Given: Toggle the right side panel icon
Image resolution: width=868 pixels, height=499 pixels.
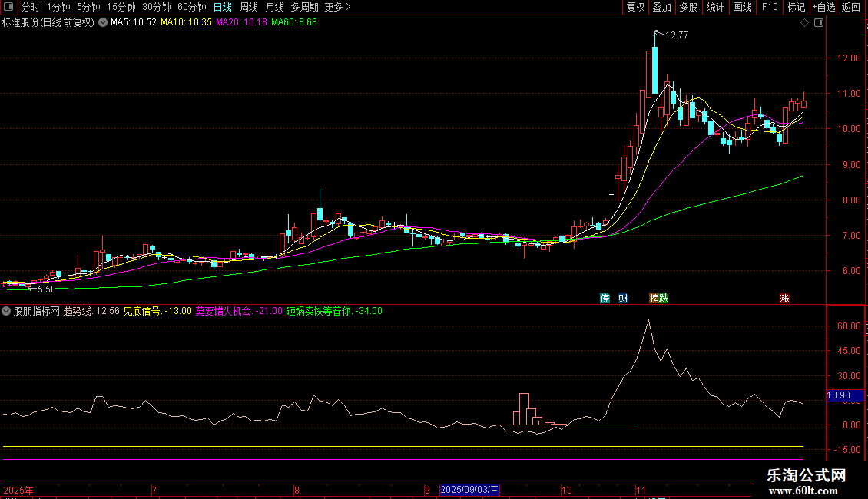Looking at the screenshot, I should tap(819, 23).
